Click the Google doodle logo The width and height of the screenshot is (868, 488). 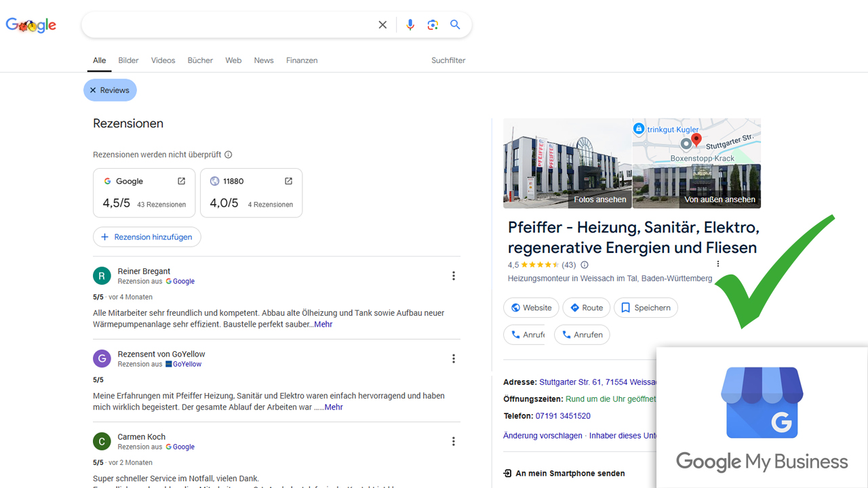point(31,26)
